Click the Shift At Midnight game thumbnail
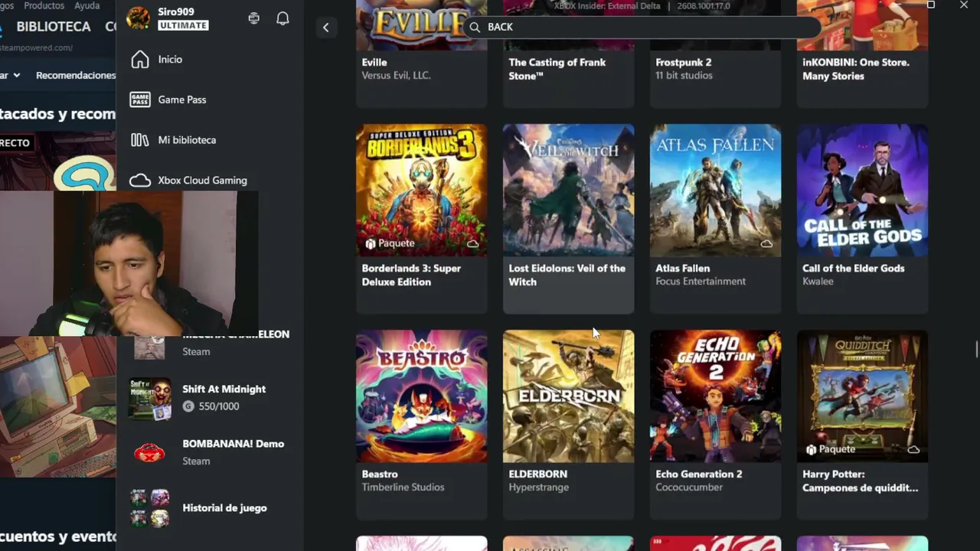Viewport: 980px width, 551px height. click(149, 398)
